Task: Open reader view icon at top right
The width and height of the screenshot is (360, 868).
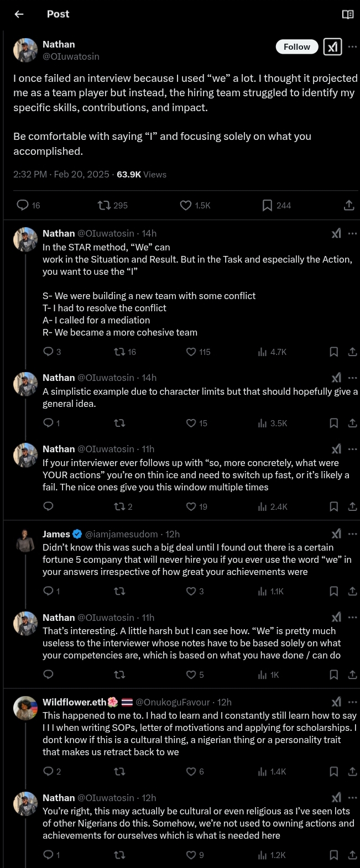Action: (348, 14)
